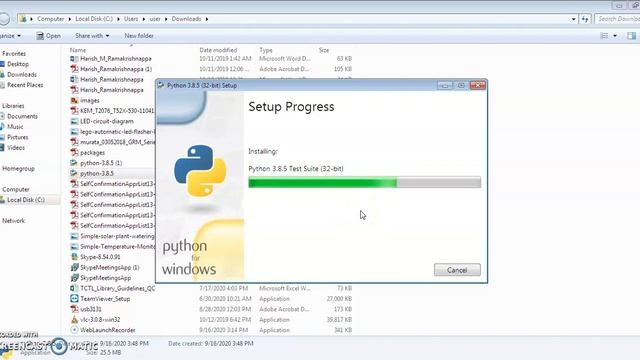The height and width of the screenshot is (360, 640).
Task: Toggle the preview pane icon
Action: 631,36
